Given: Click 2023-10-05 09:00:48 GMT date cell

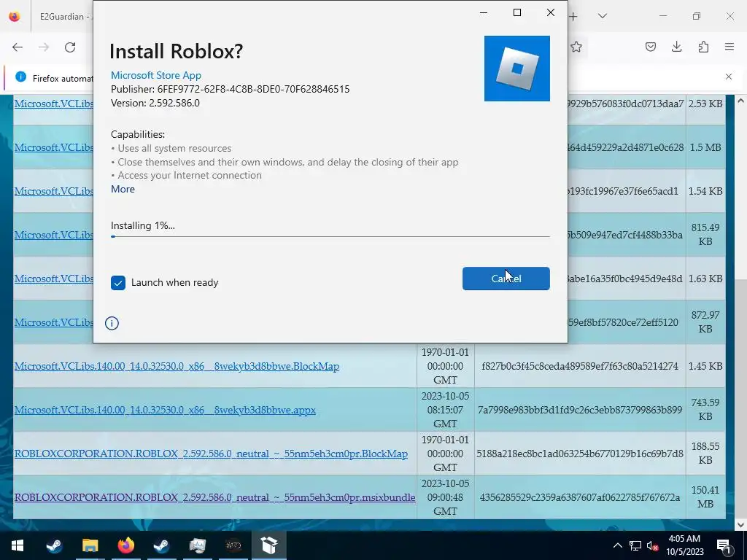Looking at the screenshot, I should pyautogui.click(x=446, y=497).
